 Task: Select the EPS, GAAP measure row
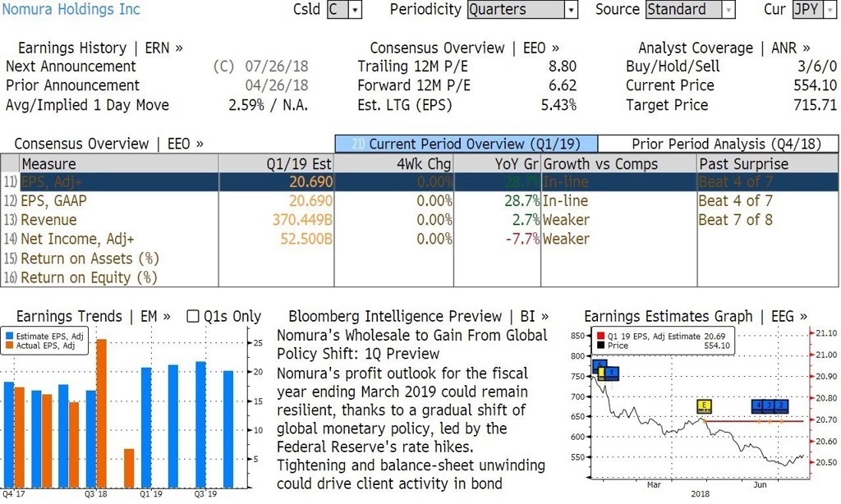[420, 201]
